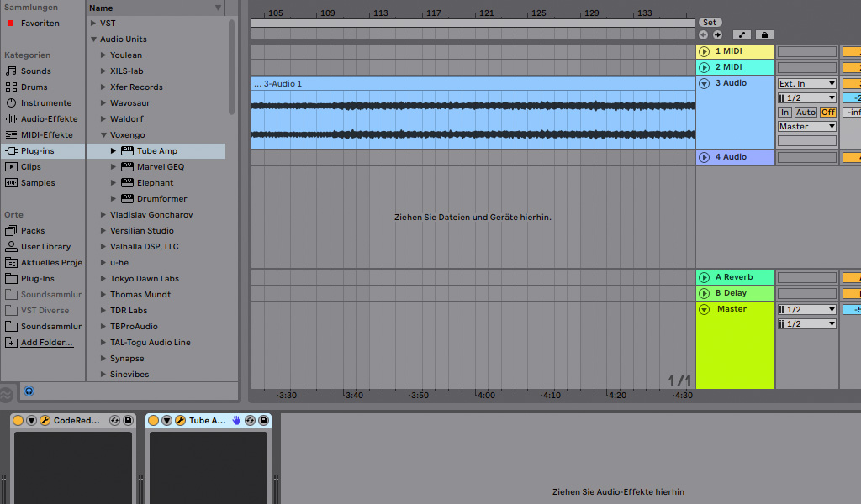Open the Master track first 1/2 dropdown
The width and height of the screenshot is (861, 504).
(x=806, y=309)
